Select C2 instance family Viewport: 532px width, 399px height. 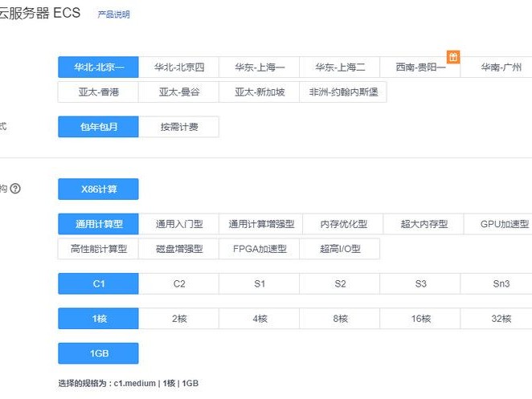point(178,283)
